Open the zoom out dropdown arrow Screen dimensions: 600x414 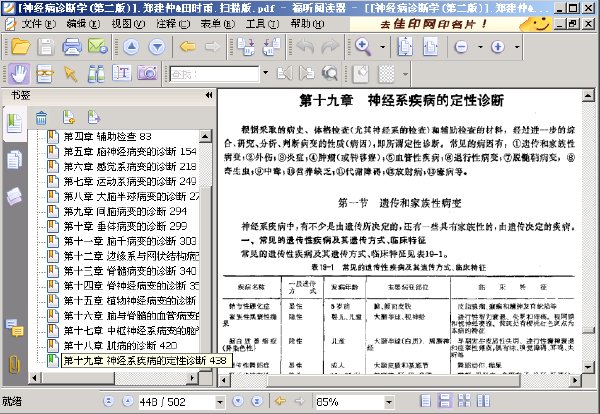coord(480,47)
